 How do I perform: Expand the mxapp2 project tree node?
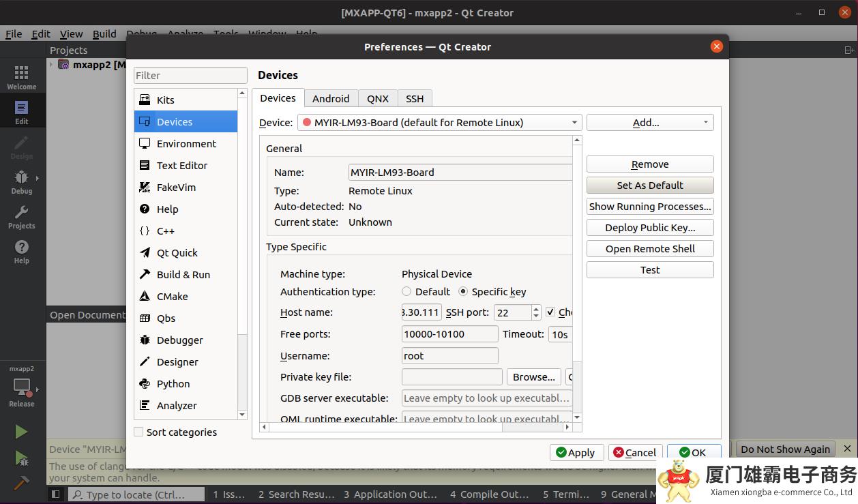point(51,65)
